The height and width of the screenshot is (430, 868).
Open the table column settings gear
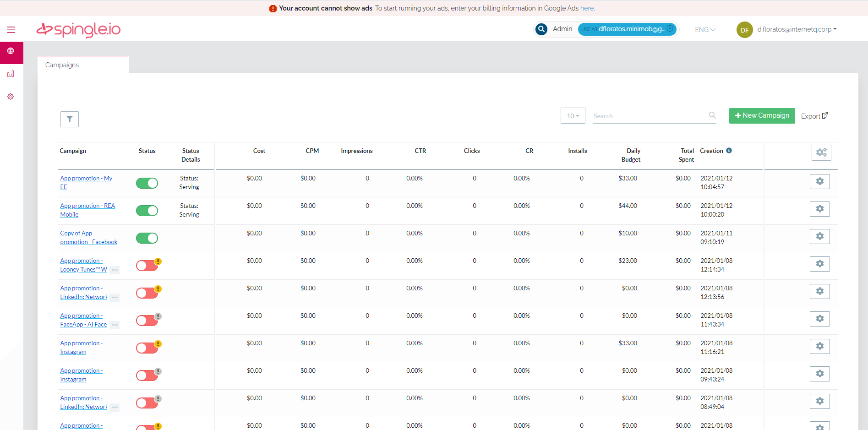pyautogui.click(x=821, y=152)
